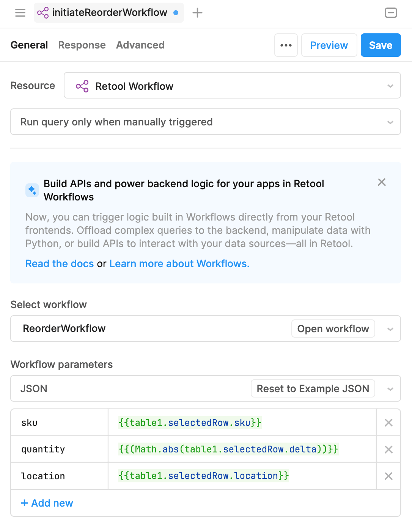Expand the run trigger mode dropdown

(x=206, y=122)
